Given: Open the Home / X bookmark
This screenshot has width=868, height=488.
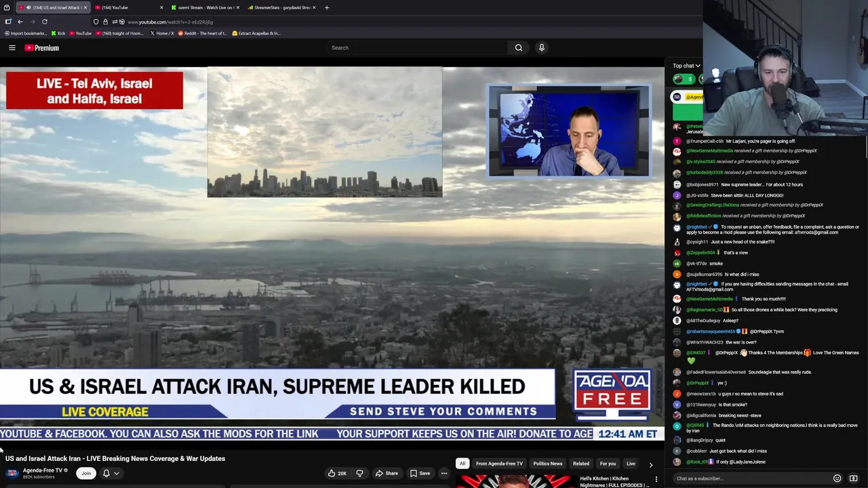Looking at the screenshot, I should point(161,33).
